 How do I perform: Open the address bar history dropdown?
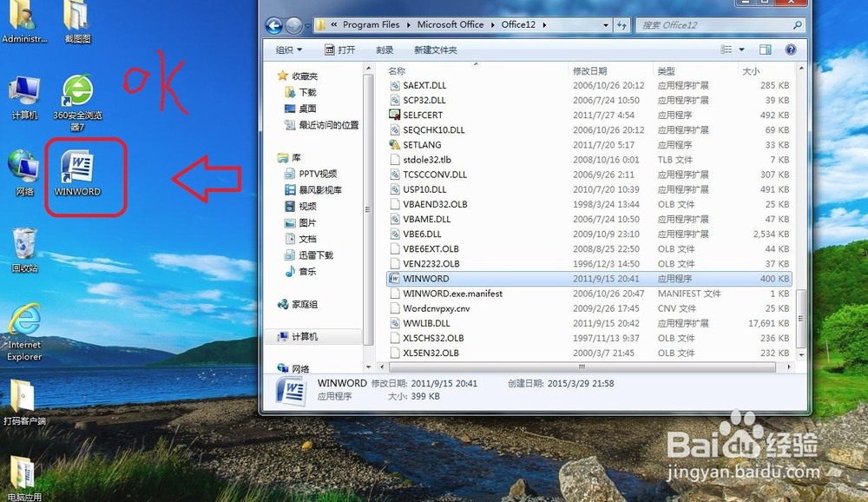click(x=606, y=25)
